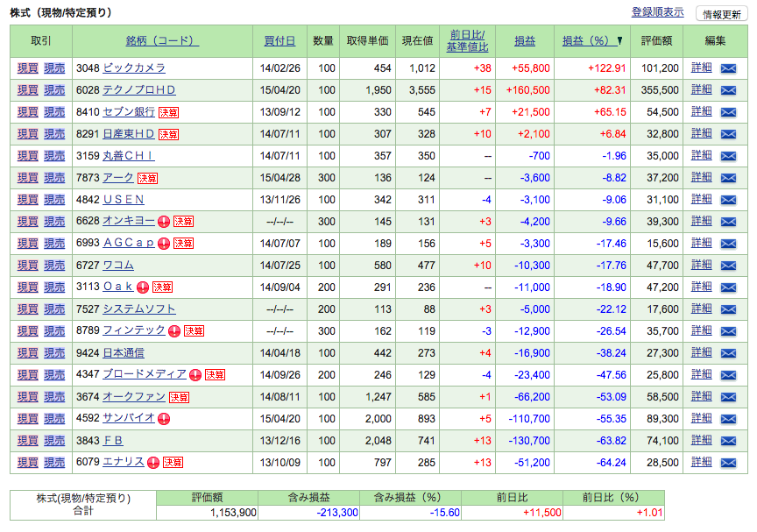Click red alert icon next to オンキヨー
757x532 pixels.
click(164, 222)
